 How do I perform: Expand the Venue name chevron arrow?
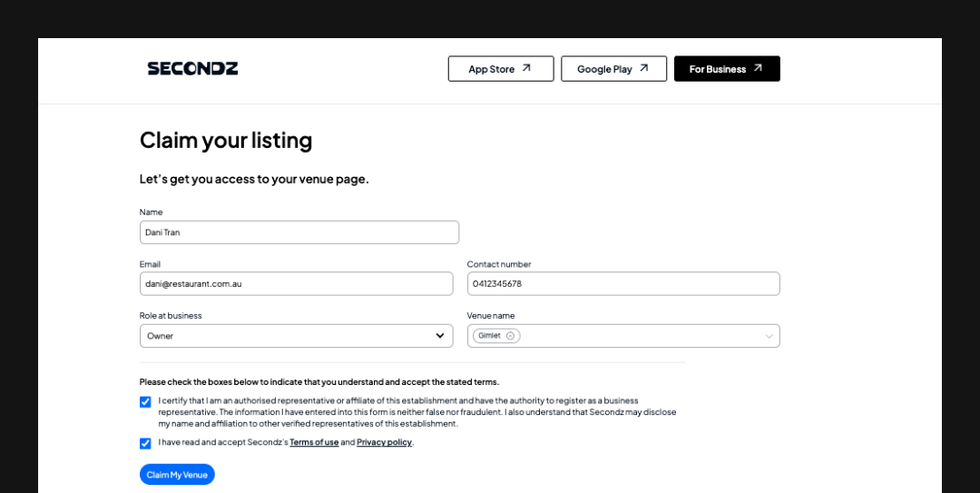[x=769, y=336]
